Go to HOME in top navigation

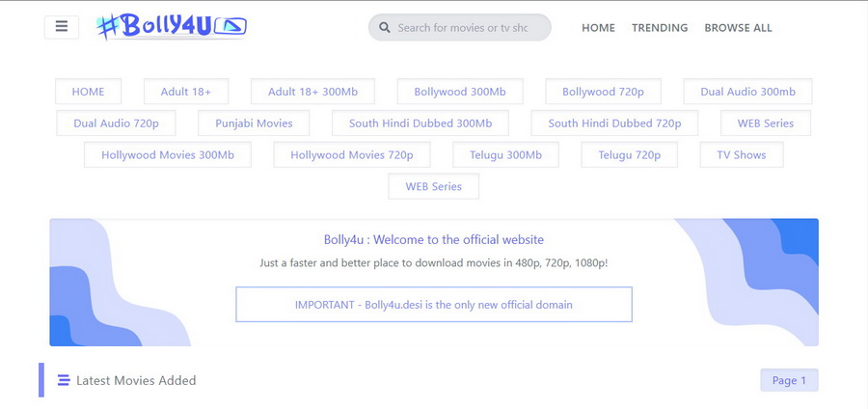point(598,28)
